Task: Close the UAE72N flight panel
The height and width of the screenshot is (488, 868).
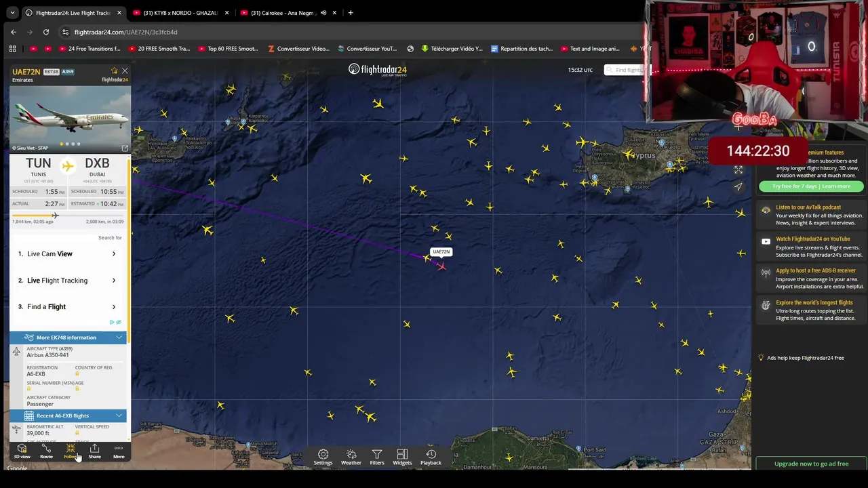Action: tap(125, 70)
